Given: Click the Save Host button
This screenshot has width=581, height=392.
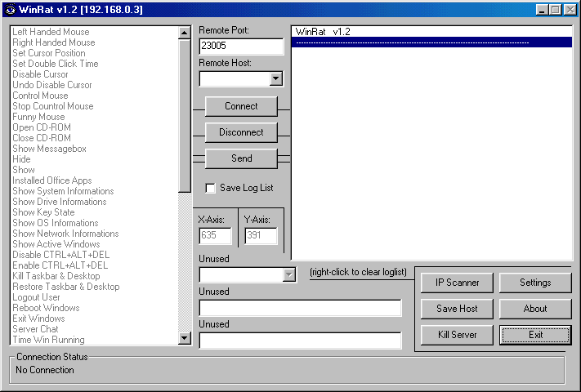Looking at the screenshot, I should point(457,309).
